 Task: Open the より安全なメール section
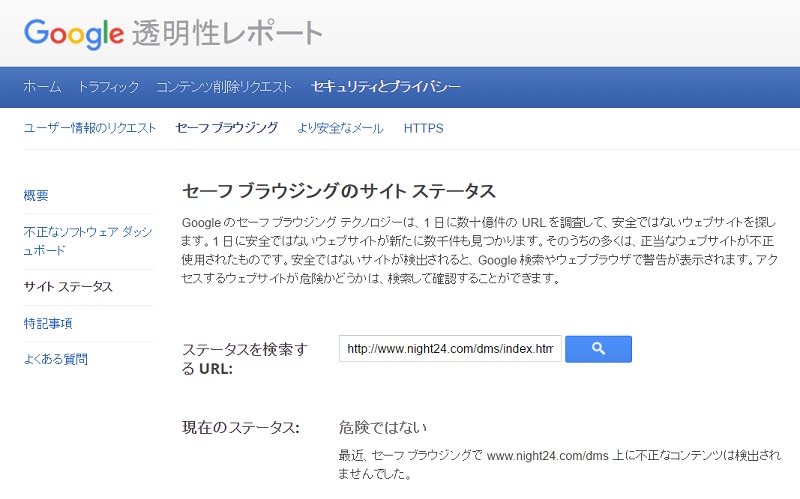coord(340,128)
